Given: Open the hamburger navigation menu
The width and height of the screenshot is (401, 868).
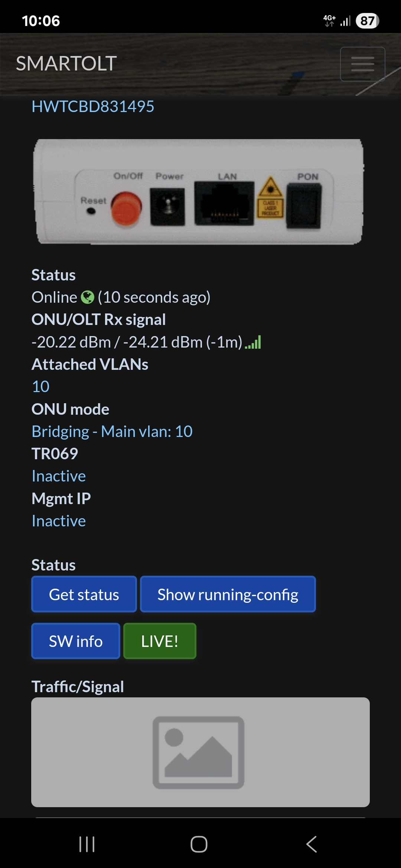Looking at the screenshot, I should [x=362, y=64].
